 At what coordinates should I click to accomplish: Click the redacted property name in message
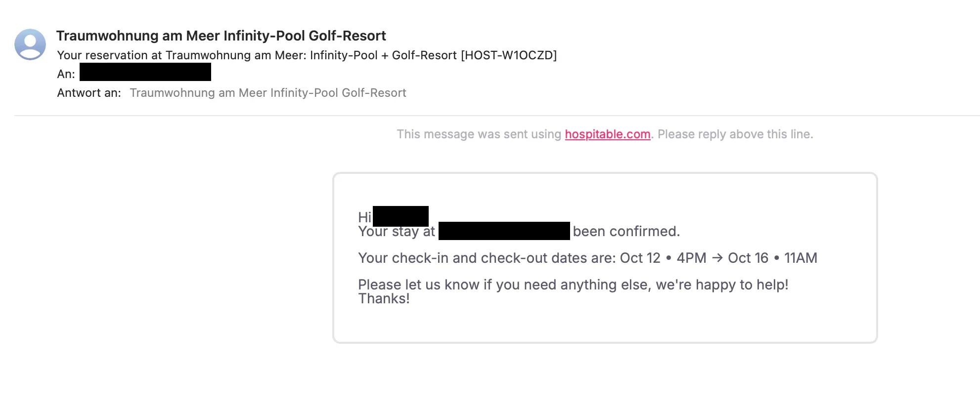coord(504,231)
